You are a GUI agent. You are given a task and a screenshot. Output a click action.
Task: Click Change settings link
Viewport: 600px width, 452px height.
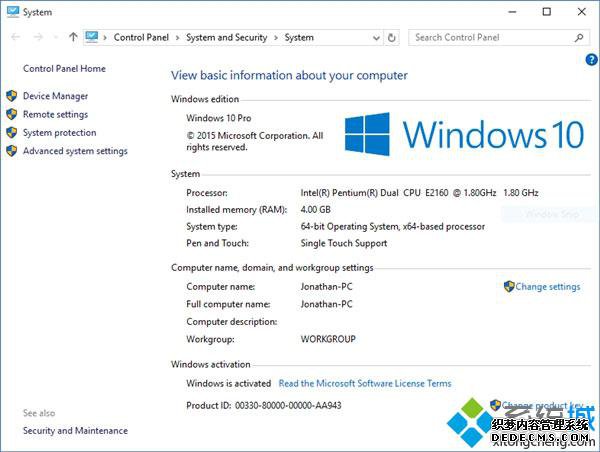pyautogui.click(x=548, y=287)
